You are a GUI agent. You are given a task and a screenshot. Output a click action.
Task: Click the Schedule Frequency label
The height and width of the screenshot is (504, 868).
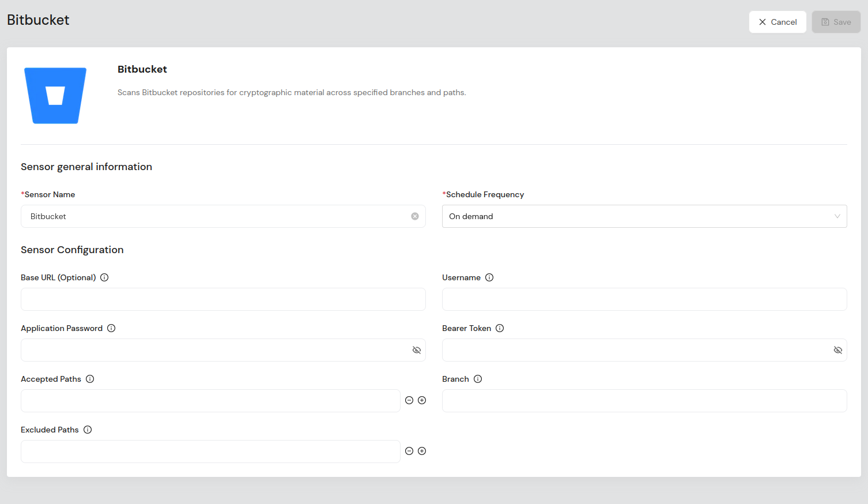point(483,194)
